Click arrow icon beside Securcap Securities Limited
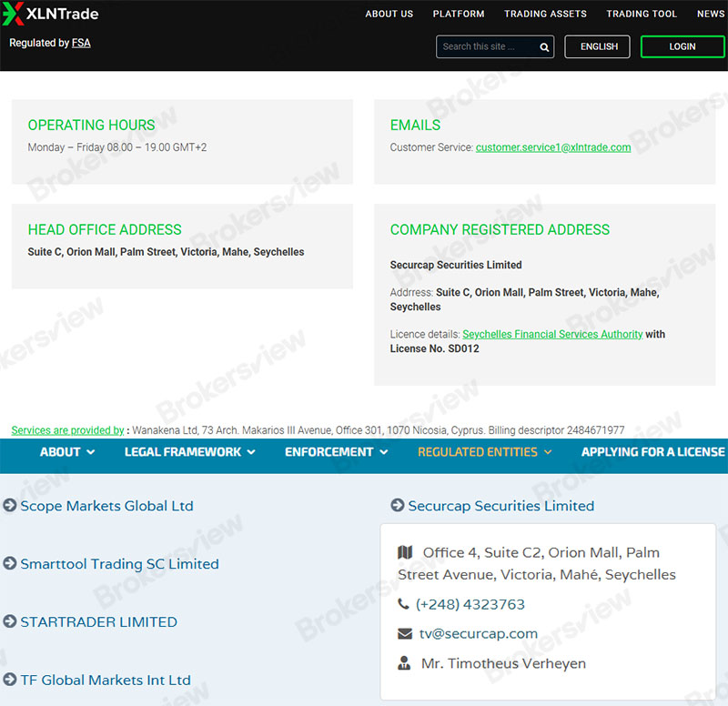This screenshot has height=706, width=728. pyautogui.click(x=398, y=506)
